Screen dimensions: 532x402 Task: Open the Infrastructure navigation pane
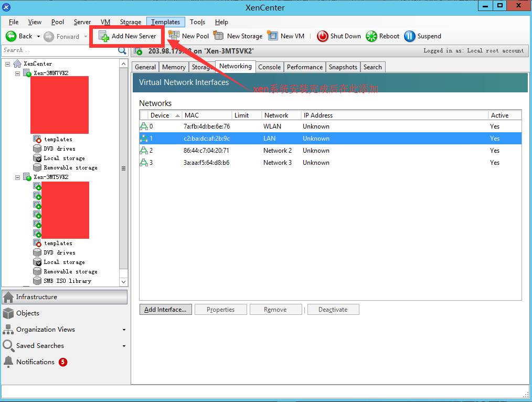(x=65, y=297)
